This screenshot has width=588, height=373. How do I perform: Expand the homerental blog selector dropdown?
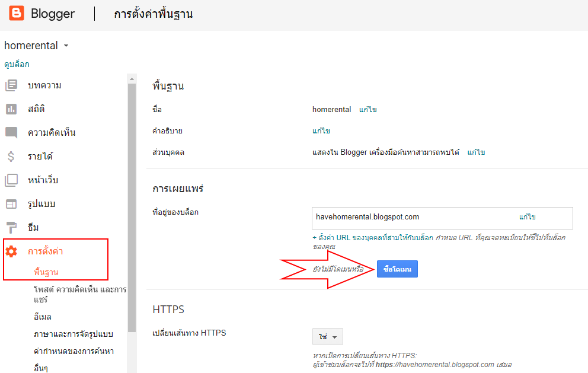pyautogui.click(x=66, y=46)
